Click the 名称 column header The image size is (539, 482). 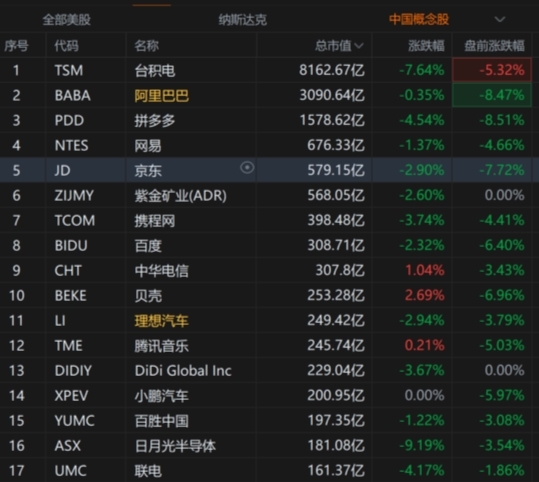pos(146,46)
